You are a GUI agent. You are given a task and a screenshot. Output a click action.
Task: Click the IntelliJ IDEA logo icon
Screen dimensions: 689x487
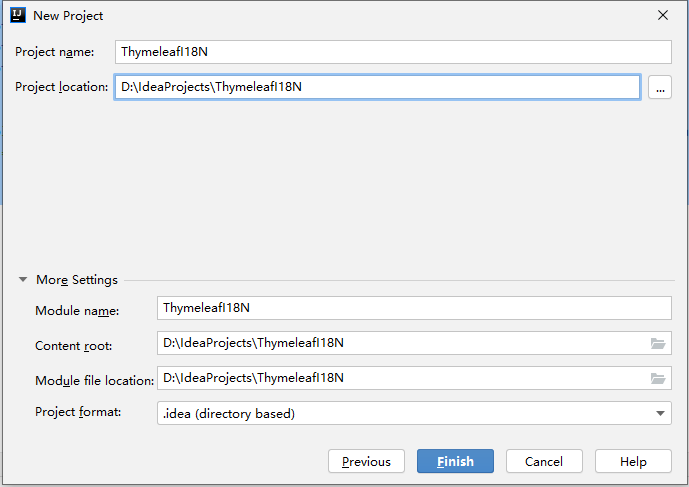point(18,15)
